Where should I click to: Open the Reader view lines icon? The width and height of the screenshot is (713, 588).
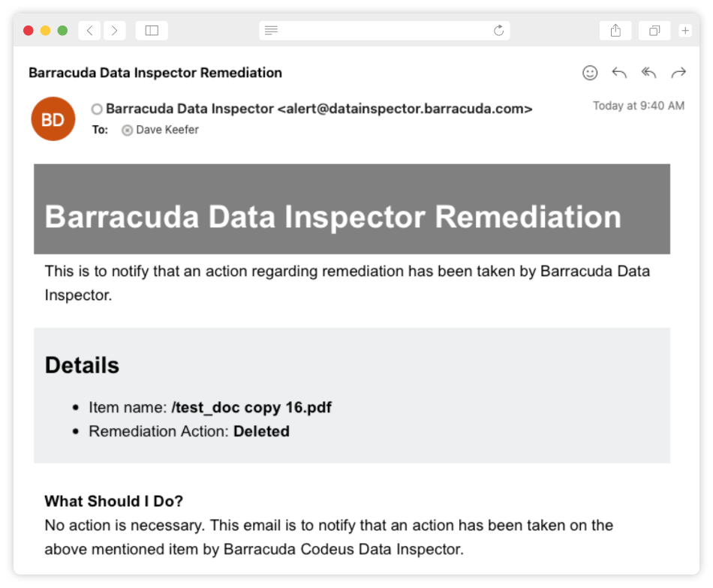click(272, 30)
